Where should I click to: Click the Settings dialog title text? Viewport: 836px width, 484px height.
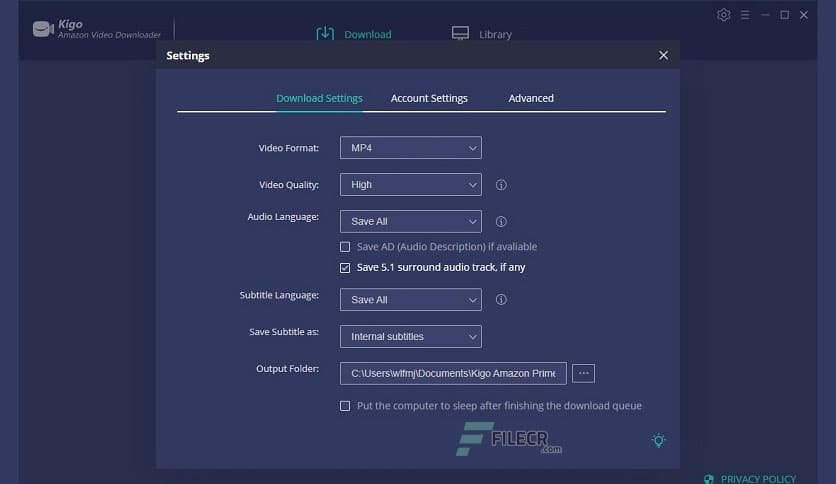click(188, 55)
